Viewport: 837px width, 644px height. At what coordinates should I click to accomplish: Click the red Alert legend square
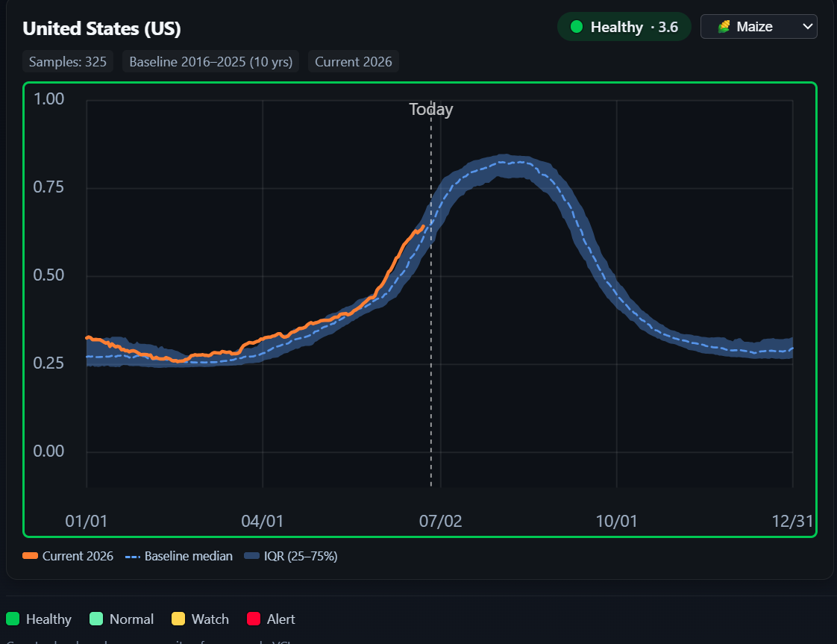tap(254, 619)
